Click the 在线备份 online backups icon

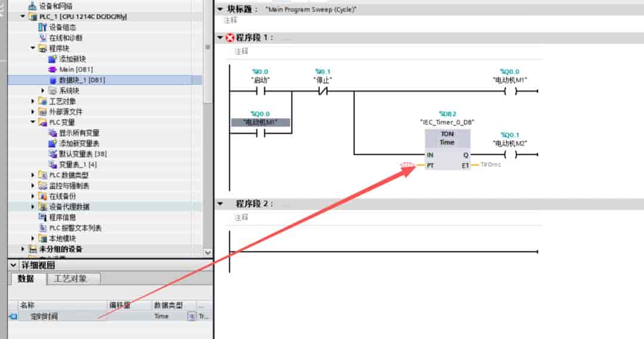pos(42,196)
